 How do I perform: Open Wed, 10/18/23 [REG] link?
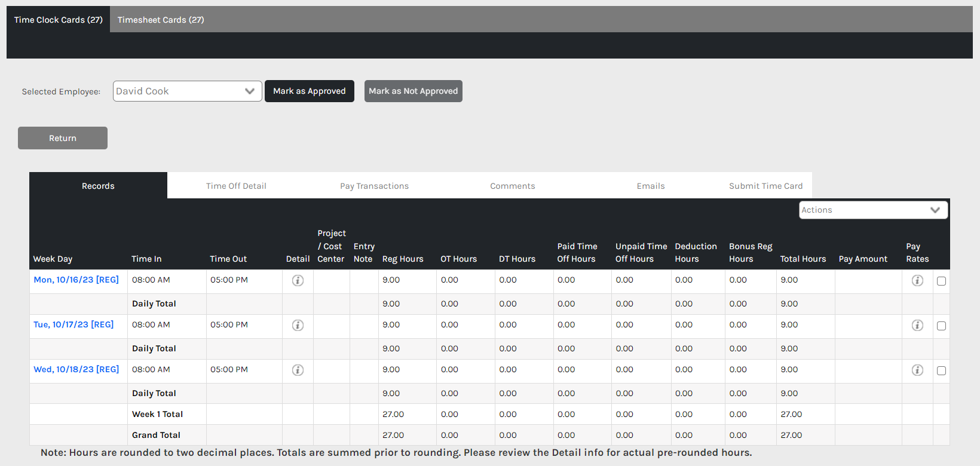pyautogui.click(x=76, y=369)
